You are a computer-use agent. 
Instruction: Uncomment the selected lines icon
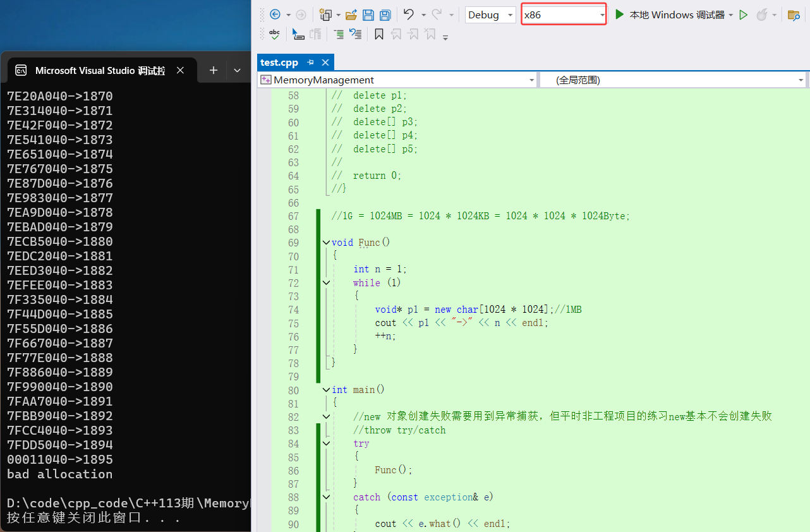[x=355, y=34]
